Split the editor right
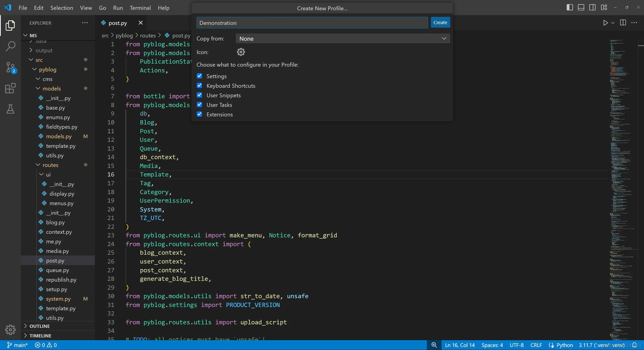The height and width of the screenshot is (350, 644). point(623,23)
